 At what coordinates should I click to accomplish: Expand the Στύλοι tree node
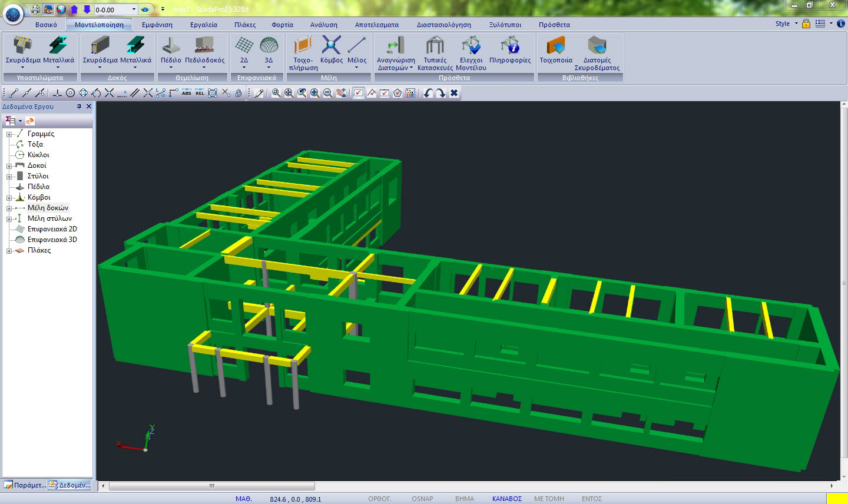coord(9,177)
